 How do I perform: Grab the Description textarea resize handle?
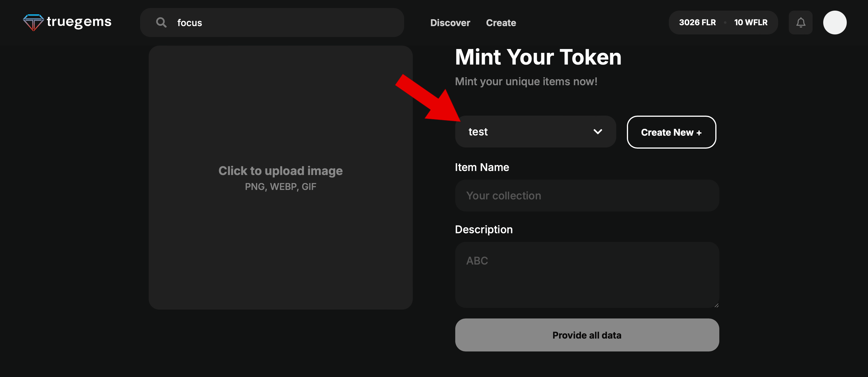click(716, 305)
